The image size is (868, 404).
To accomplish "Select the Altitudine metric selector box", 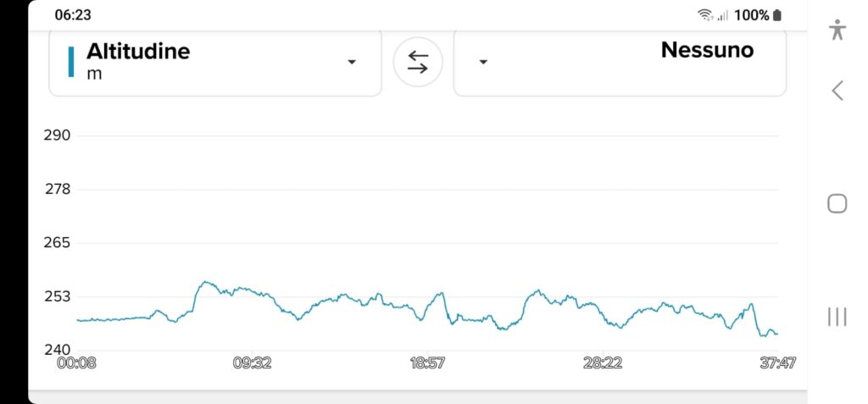I will tap(214, 62).
